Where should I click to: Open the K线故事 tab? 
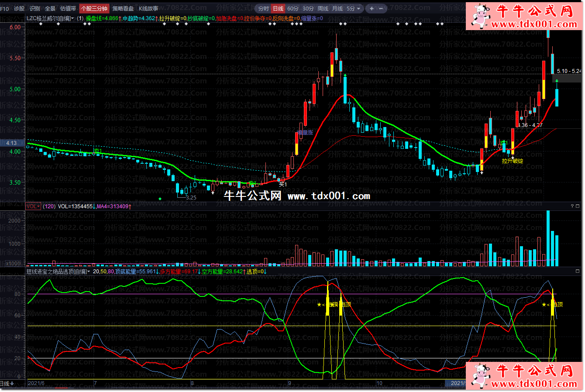[x=148, y=8]
